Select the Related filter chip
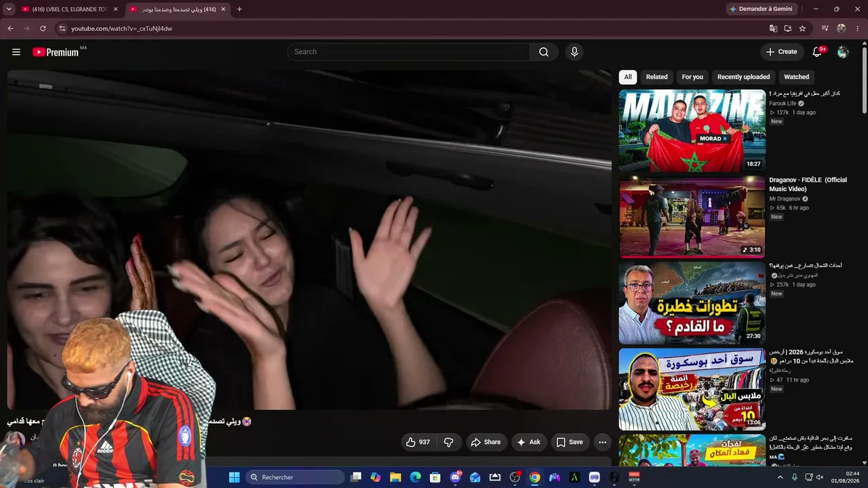The image size is (868, 488). click(656, 77)
